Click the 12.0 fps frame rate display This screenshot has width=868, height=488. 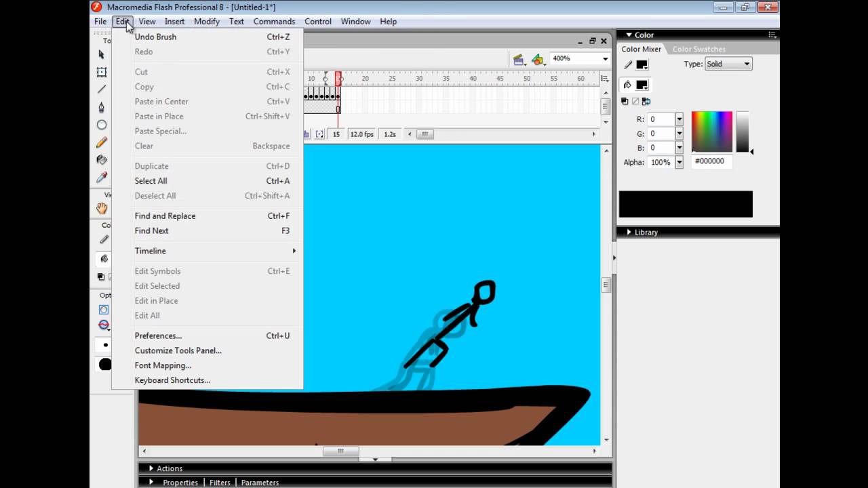361,134
